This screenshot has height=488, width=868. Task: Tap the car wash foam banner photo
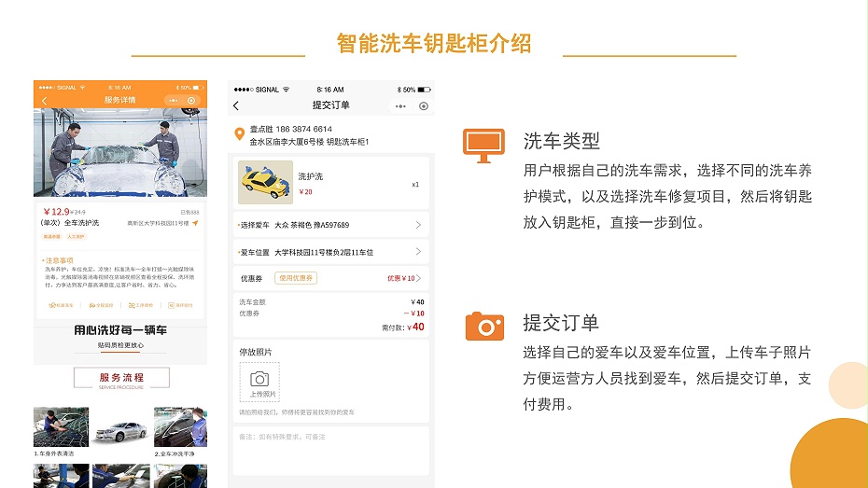point(120,152)
